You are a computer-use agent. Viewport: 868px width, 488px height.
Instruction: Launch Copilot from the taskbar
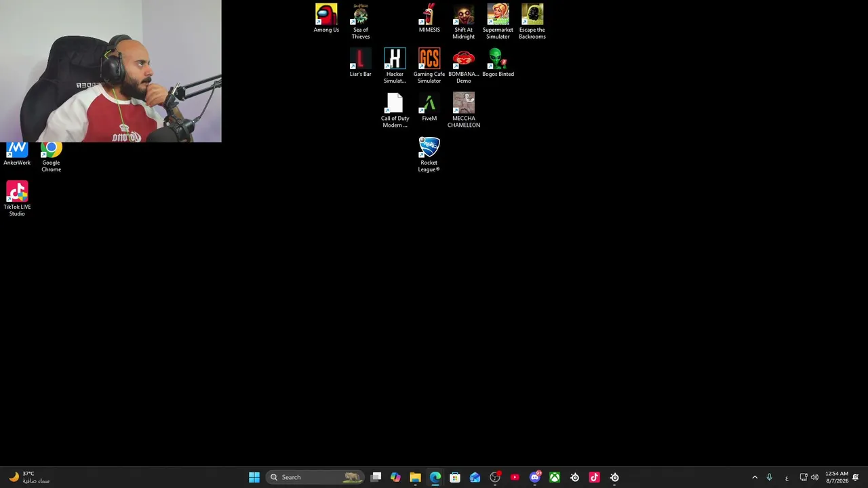395,477
